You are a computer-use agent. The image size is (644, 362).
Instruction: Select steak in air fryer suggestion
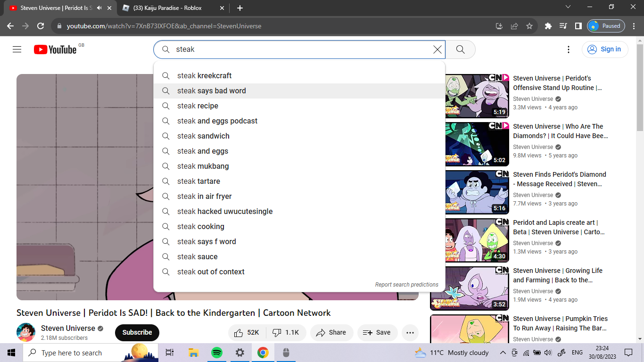[x=299, y=197]
